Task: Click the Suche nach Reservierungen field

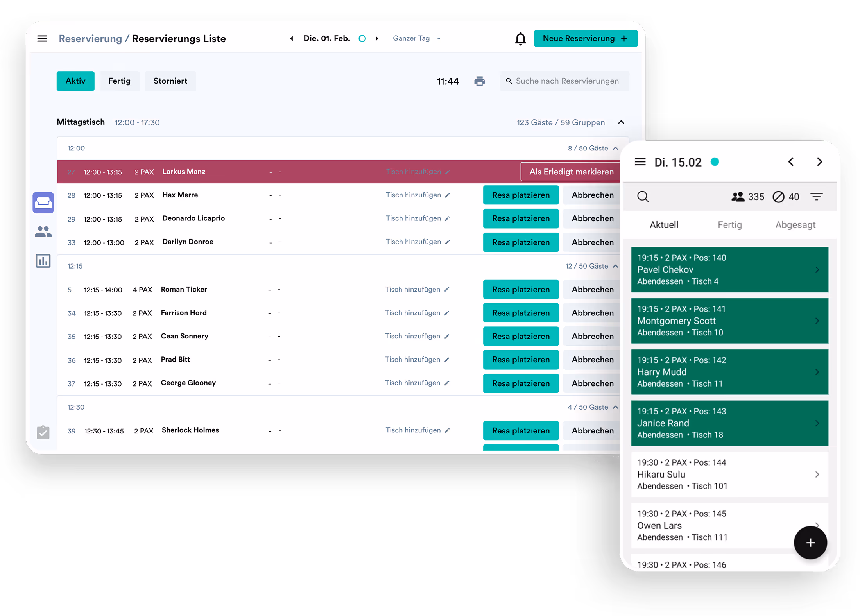Action: click(x=567, y=81)
